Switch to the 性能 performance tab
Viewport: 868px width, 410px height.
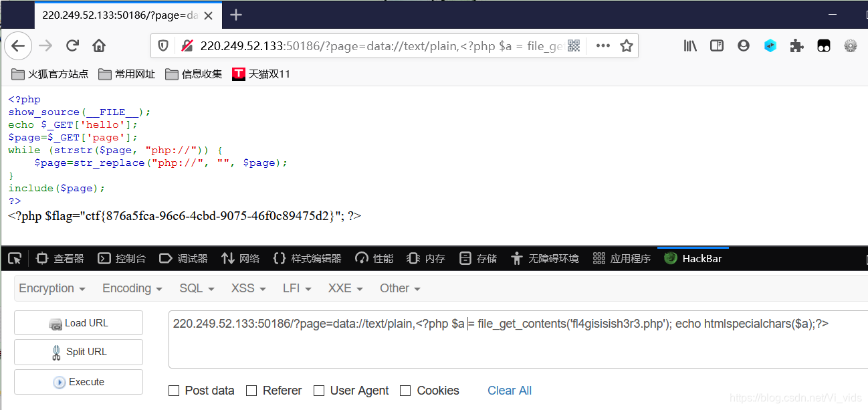374,258
